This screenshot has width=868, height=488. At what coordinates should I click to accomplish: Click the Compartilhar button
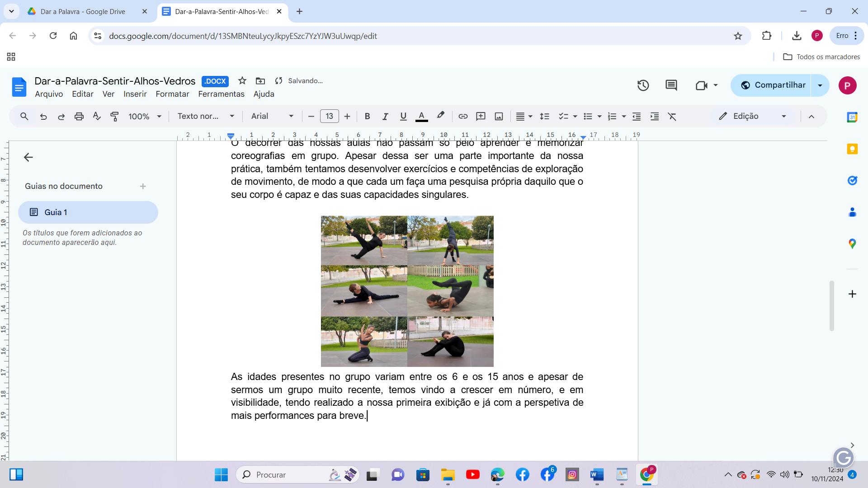coord(773,85)
